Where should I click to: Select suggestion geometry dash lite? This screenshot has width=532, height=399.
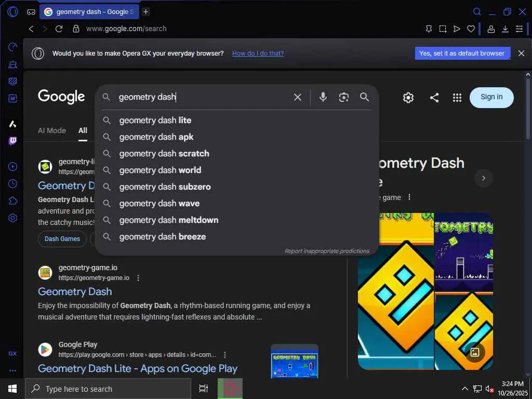[237, 121]
